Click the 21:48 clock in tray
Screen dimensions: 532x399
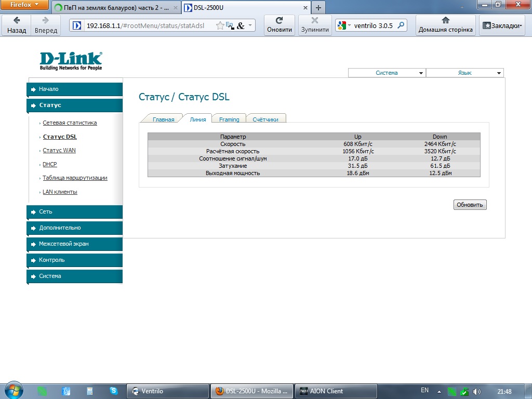tap(504, 392)
